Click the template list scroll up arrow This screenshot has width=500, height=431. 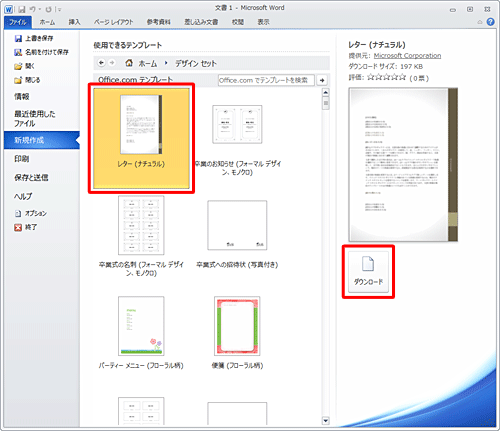[x=326, y=92]
